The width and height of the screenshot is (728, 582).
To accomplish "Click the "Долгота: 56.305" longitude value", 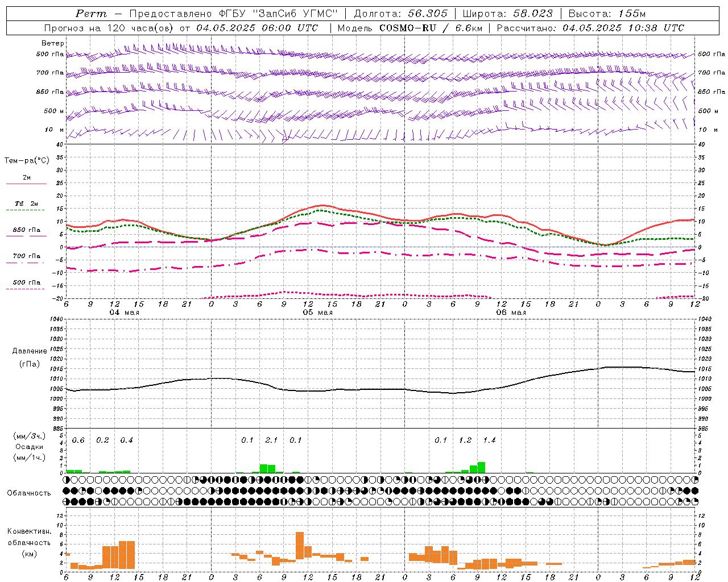I will (x=401, y=14).
